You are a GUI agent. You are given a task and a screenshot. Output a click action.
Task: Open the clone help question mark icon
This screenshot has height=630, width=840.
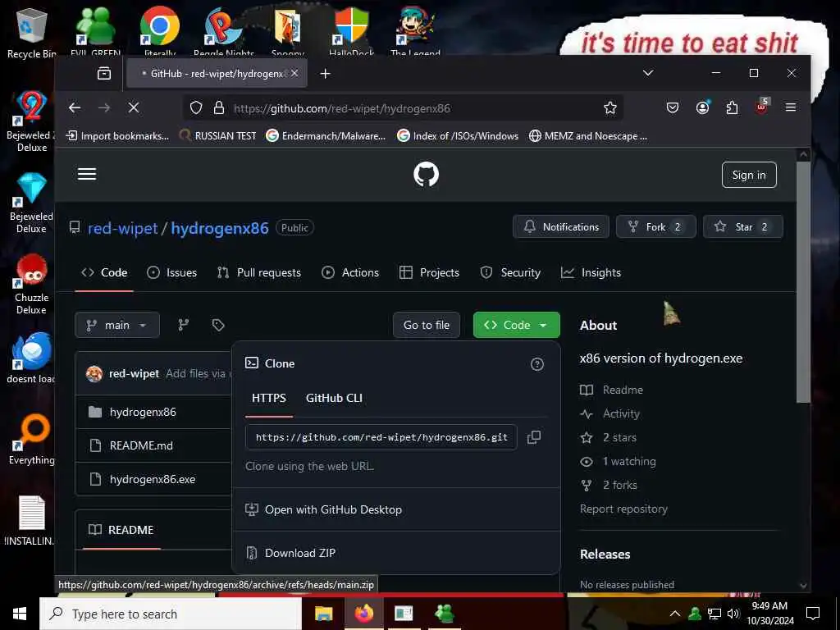(x=536, y=364)
